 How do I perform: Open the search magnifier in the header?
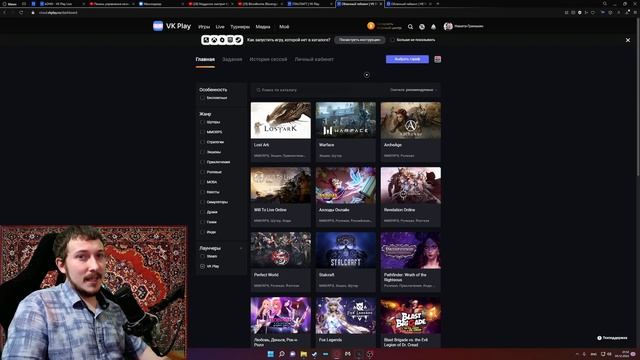[410, 27]
